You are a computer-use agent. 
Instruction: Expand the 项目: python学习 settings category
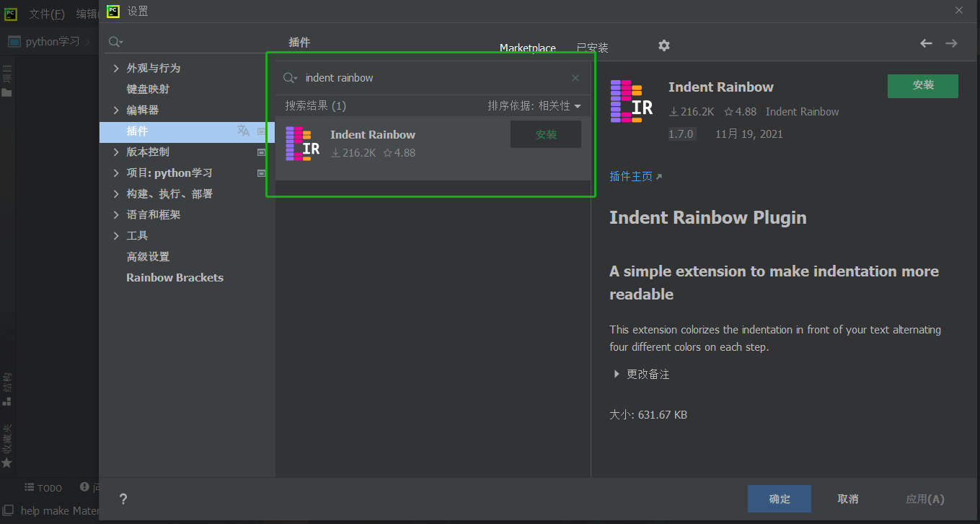tap(116, 173)
